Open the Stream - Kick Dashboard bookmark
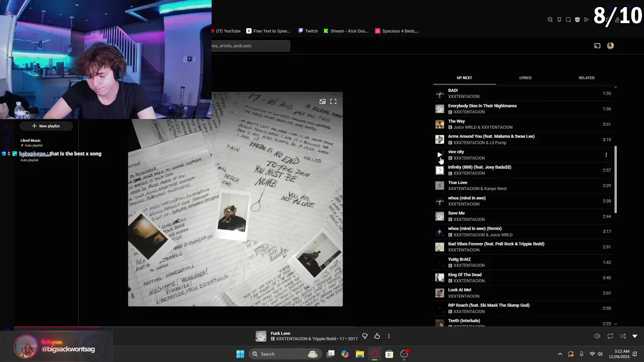 pos(346,31)
